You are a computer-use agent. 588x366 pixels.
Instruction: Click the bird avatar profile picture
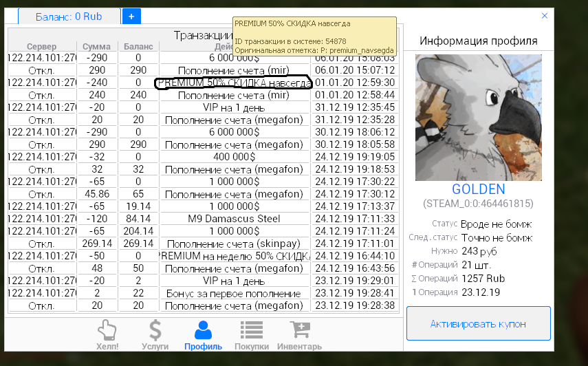pos(478,118)
